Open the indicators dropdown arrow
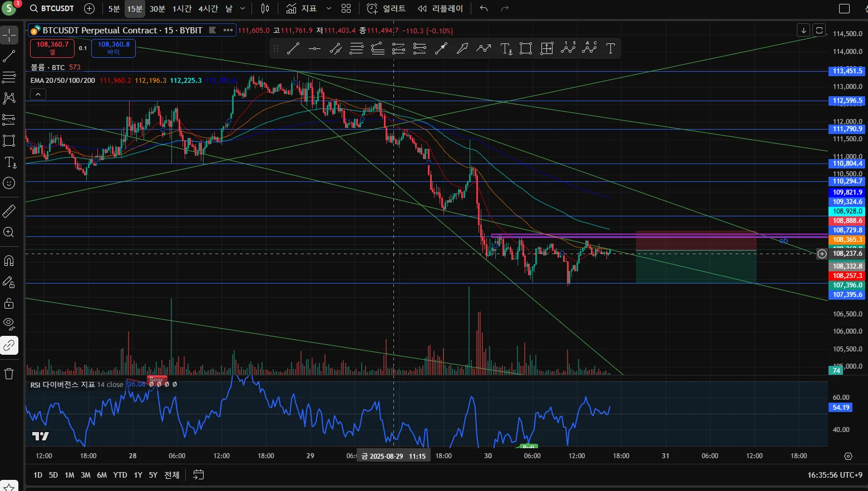The height and width of the screenshot is (491, 868). click(329, 8)
